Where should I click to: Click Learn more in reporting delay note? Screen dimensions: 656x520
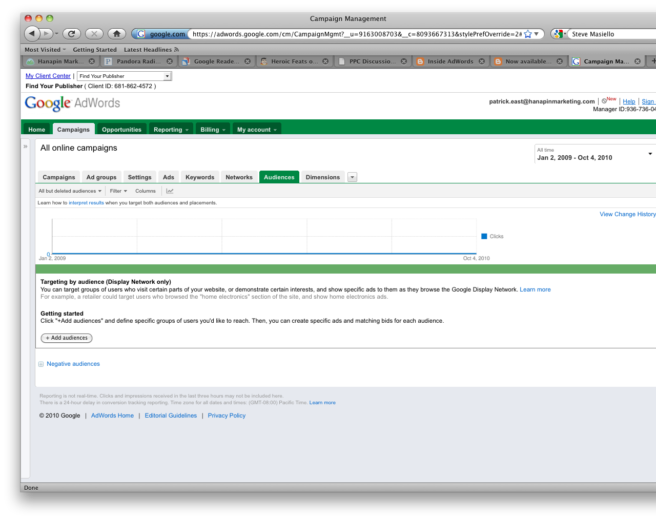[322, 402]
